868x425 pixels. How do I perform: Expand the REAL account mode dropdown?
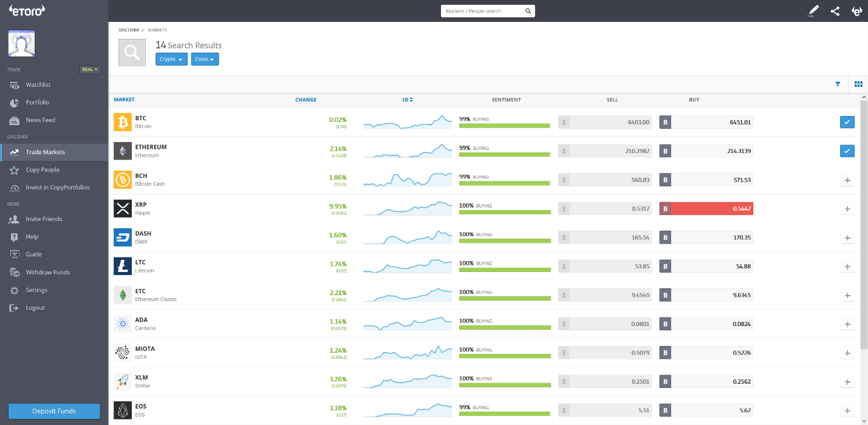tap(90, 70)
